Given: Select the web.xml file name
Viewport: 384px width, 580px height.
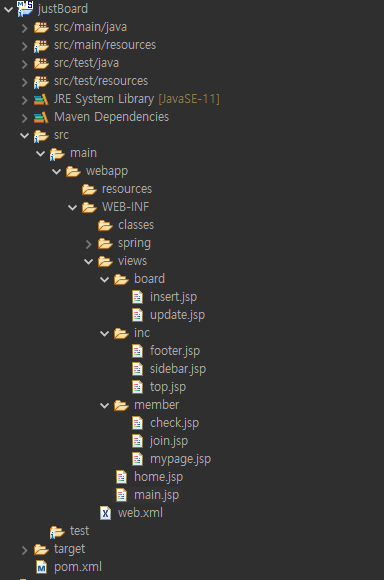Looking at the screenshot, I should pyautogui.click(x=140, y=513).
